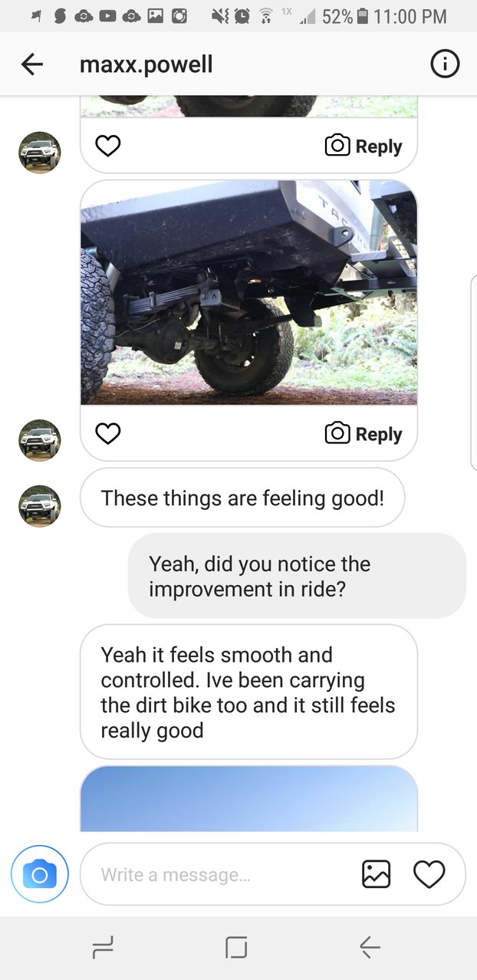The image size is (477, 980).
Task: Send a heart from message bar
Action: (x=429, y=874)
